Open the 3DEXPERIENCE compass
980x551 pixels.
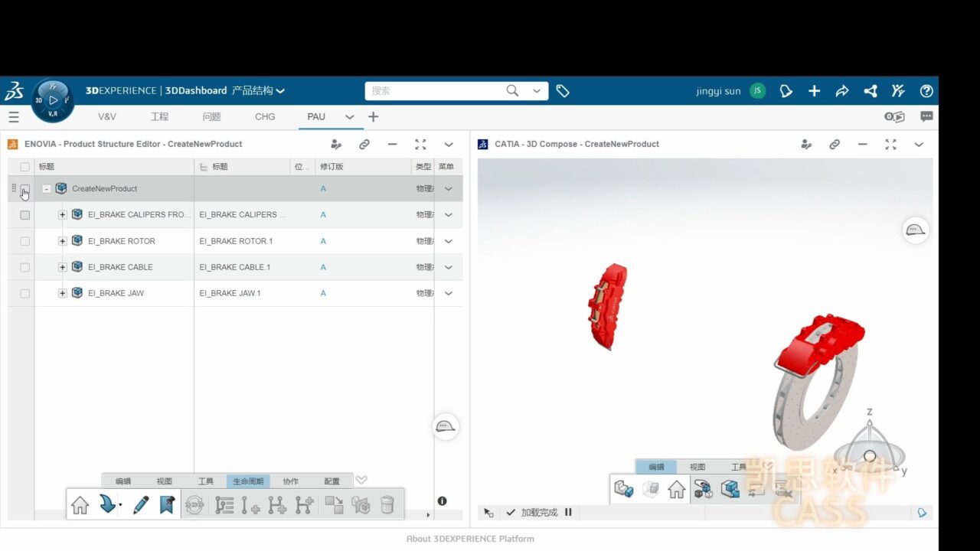[53, 100]
